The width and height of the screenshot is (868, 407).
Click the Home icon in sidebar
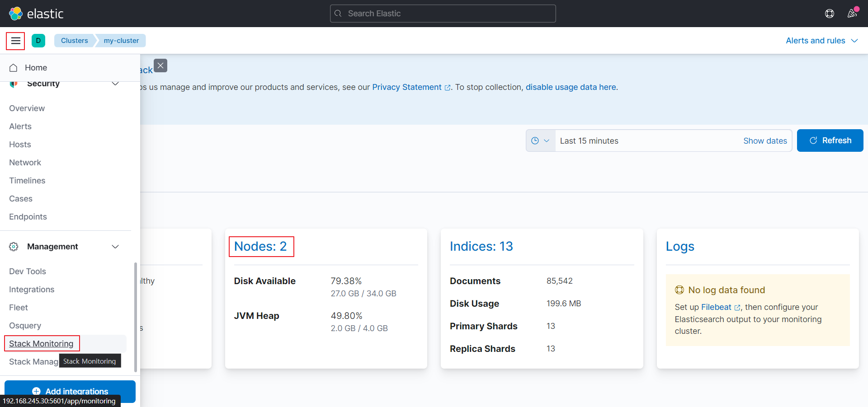[x=14, y=68]
